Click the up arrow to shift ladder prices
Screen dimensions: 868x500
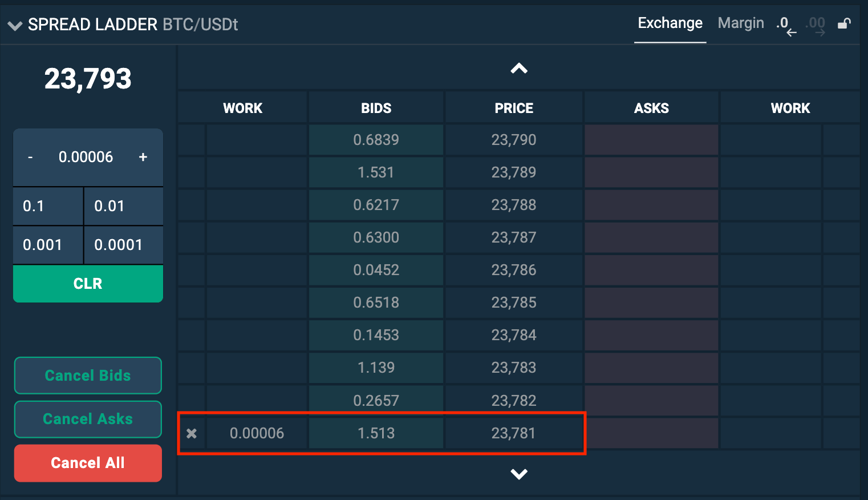pyautogui.click(x=518, y=67)
